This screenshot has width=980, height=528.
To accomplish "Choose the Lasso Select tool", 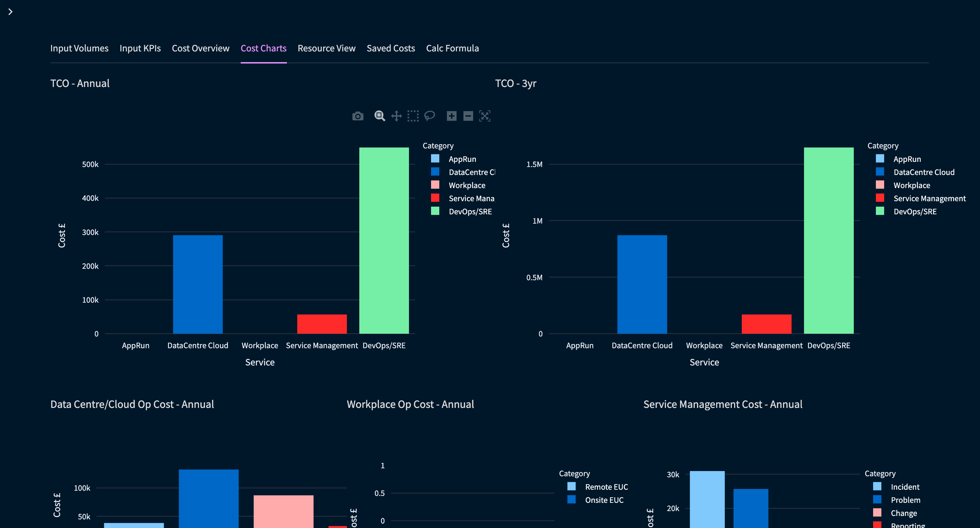I will pyautogui.click(x=430, y=116).
